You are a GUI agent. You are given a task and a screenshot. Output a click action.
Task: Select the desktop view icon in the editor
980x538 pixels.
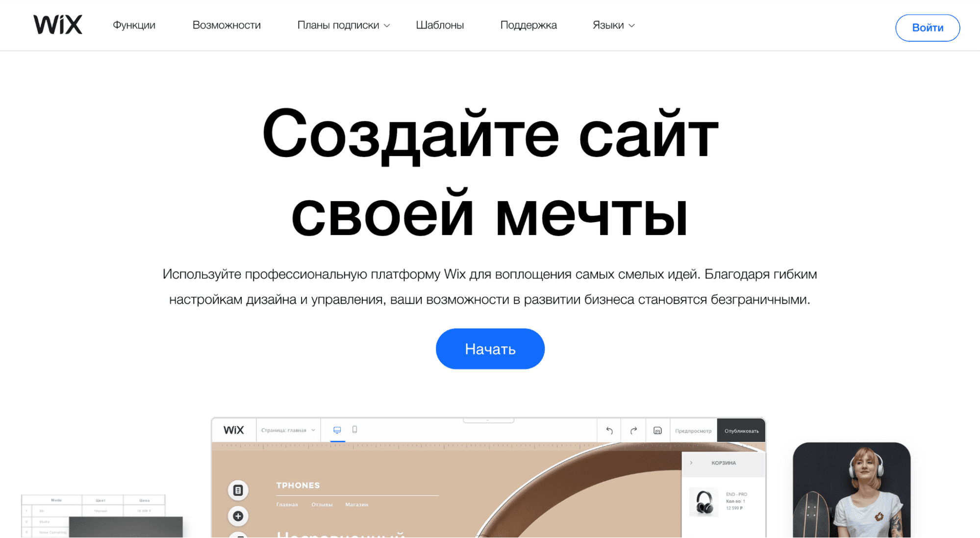pos(337,430)
